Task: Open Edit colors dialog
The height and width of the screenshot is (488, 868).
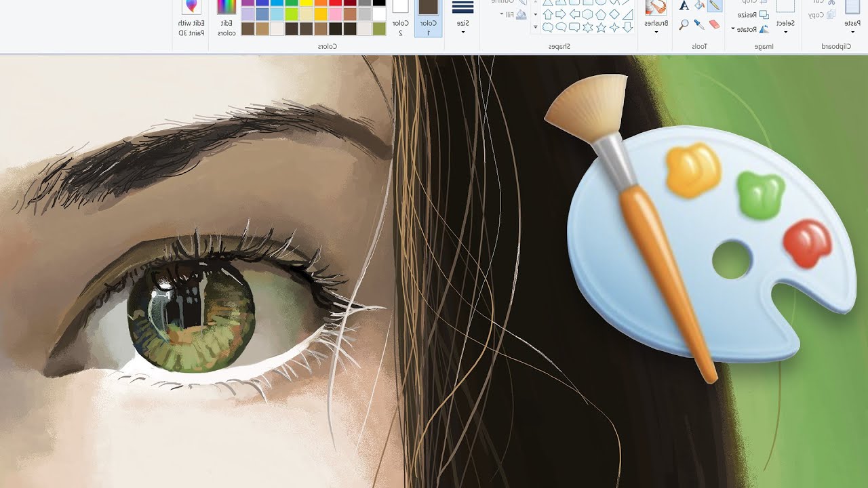Action: point(226,18)
